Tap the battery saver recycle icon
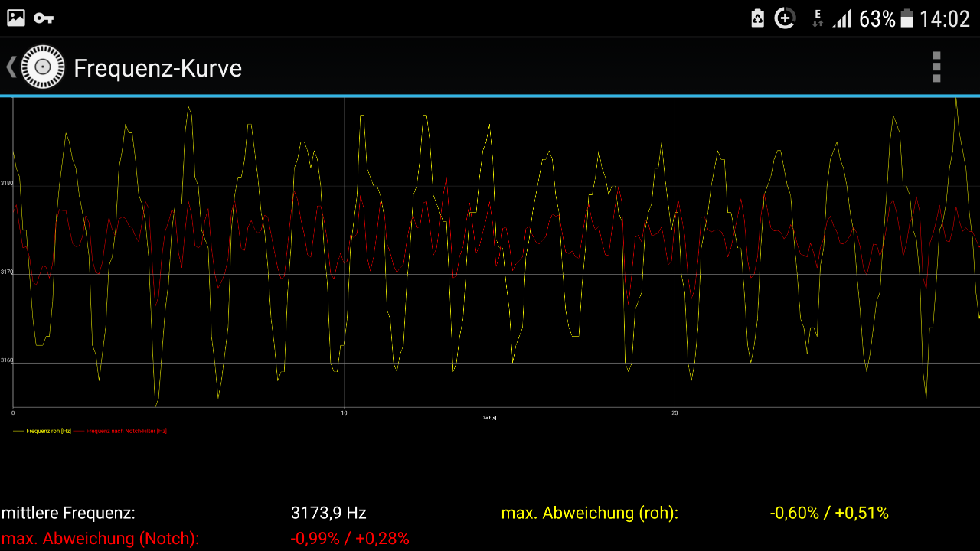 point(757,18)
